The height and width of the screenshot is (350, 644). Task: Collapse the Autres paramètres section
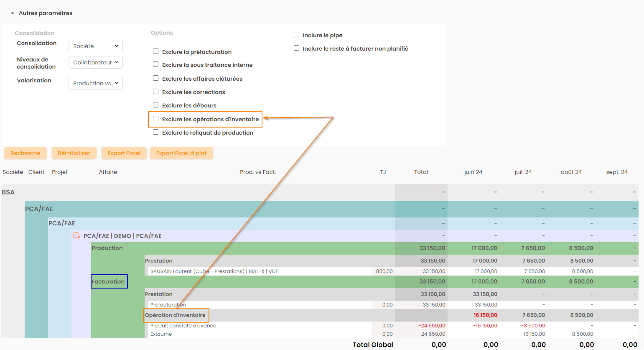click(x=13, y=13)
